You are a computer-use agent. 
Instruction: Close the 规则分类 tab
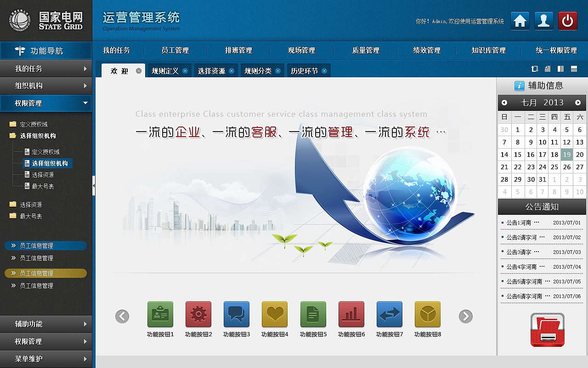278,71
